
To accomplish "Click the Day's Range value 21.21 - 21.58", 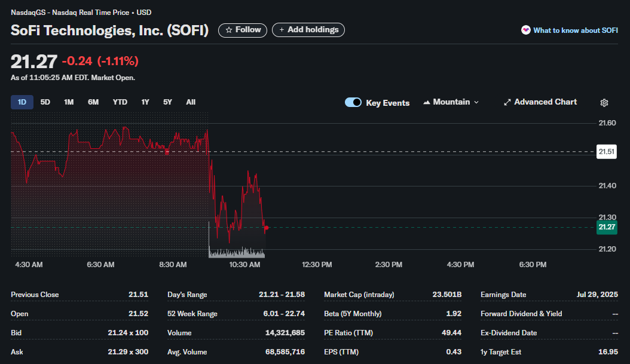I will (282, 295).
